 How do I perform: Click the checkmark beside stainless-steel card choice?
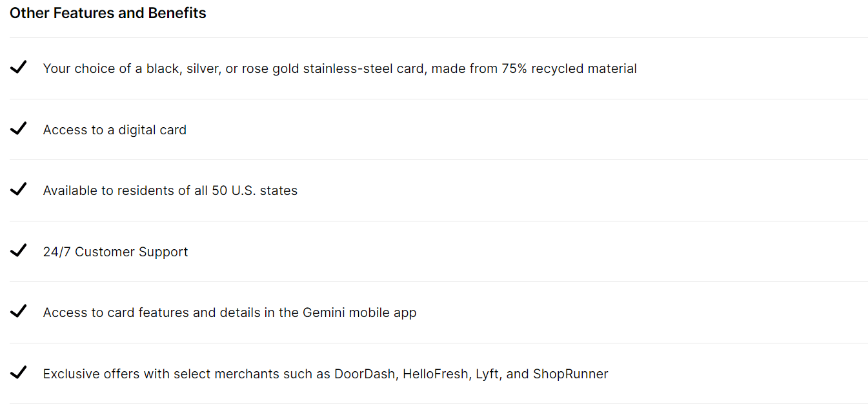(x=19, y=67)
